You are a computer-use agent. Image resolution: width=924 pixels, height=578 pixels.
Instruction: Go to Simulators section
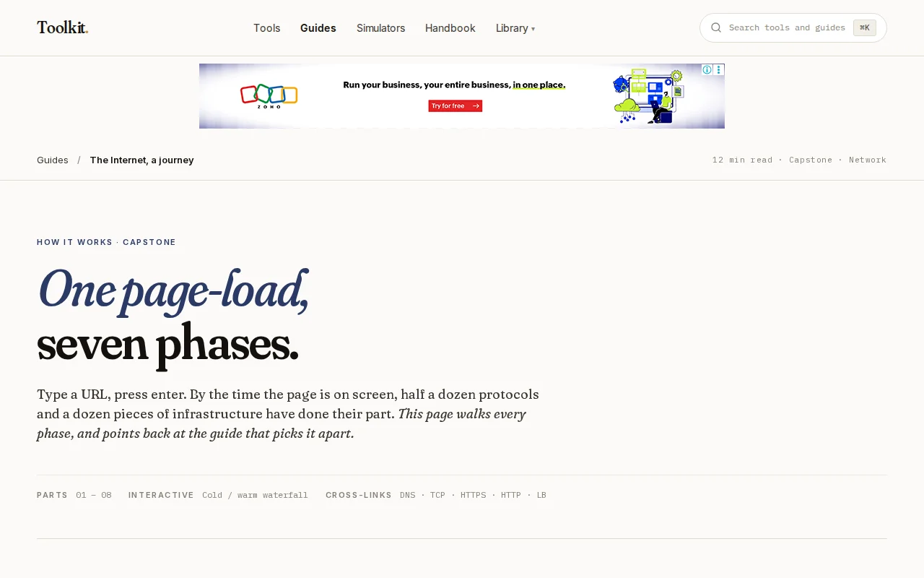[380, 28]
